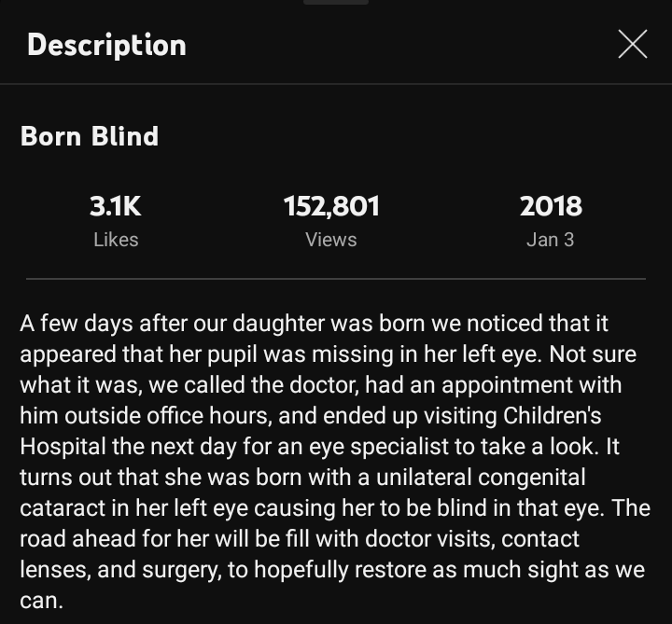Click the Description panel heading
672x624 pixels.
click(x=106, y=44)
